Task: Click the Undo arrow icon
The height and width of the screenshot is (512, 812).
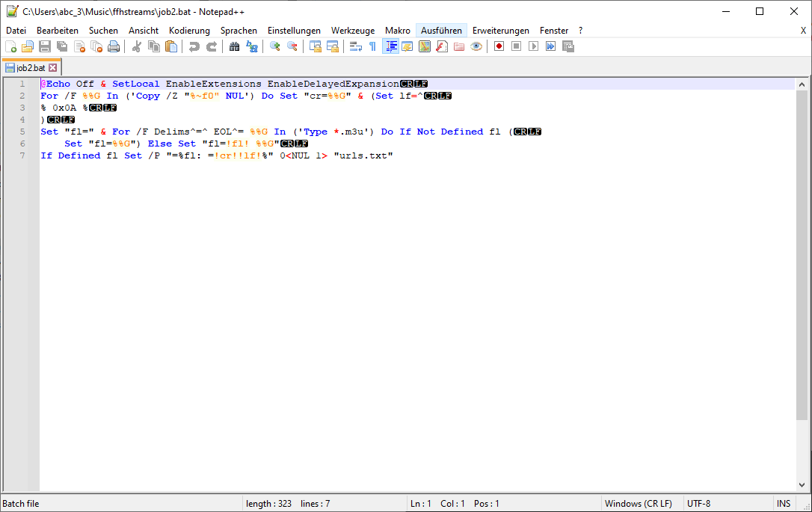Action: click(194, 46)
